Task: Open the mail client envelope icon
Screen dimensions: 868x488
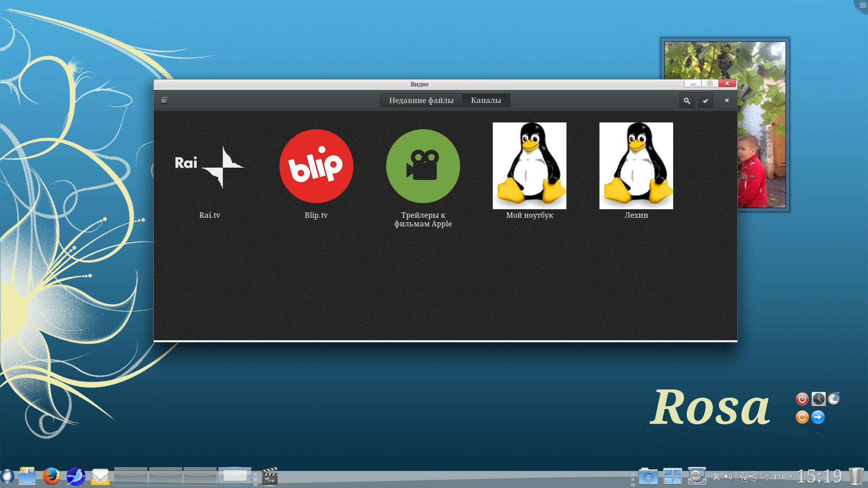Action: [x=100, y=476]
